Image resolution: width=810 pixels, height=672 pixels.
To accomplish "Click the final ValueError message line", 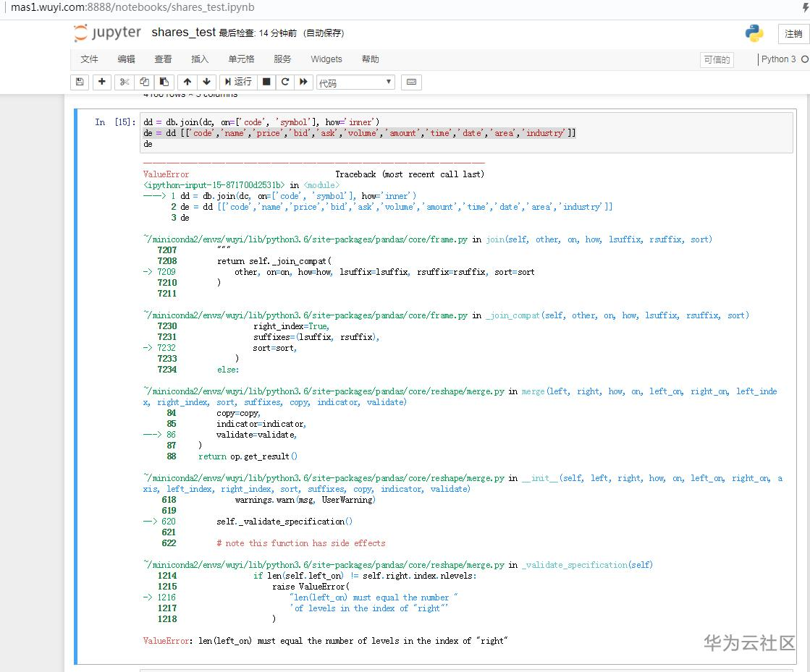I will tap(326, 641).
